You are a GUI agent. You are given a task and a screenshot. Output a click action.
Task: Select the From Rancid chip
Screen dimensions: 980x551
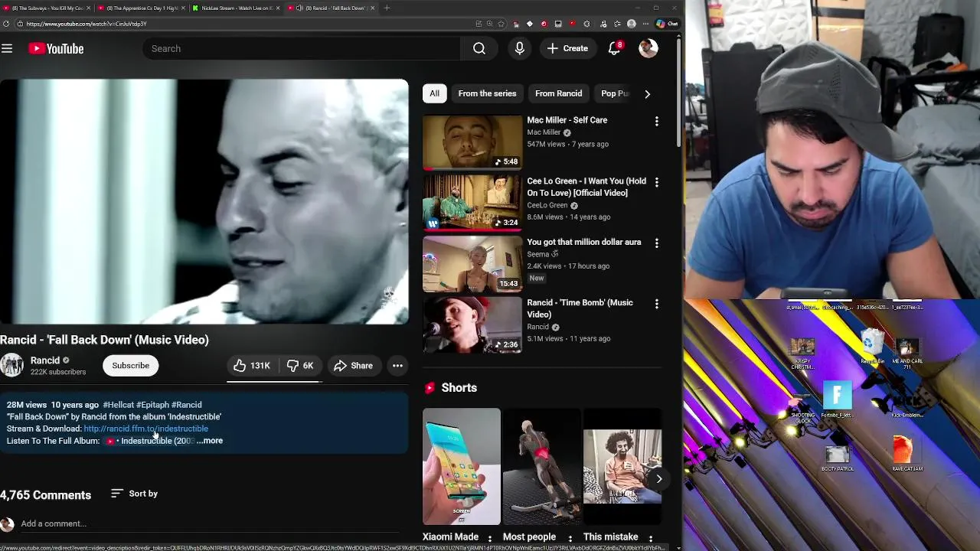(558, 93)
